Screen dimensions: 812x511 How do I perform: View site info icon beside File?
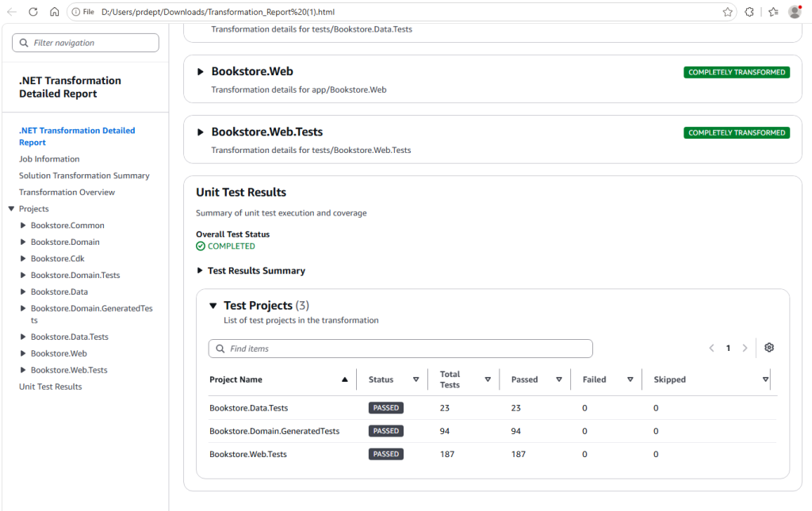[x=76, y=12]
